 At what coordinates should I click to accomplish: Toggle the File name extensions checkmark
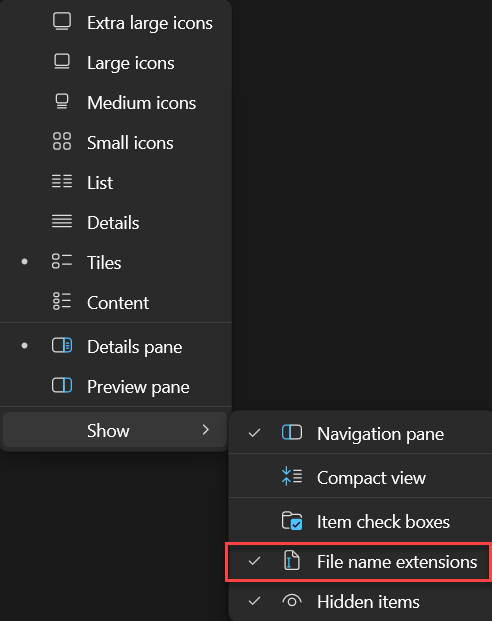pos(254,561)
